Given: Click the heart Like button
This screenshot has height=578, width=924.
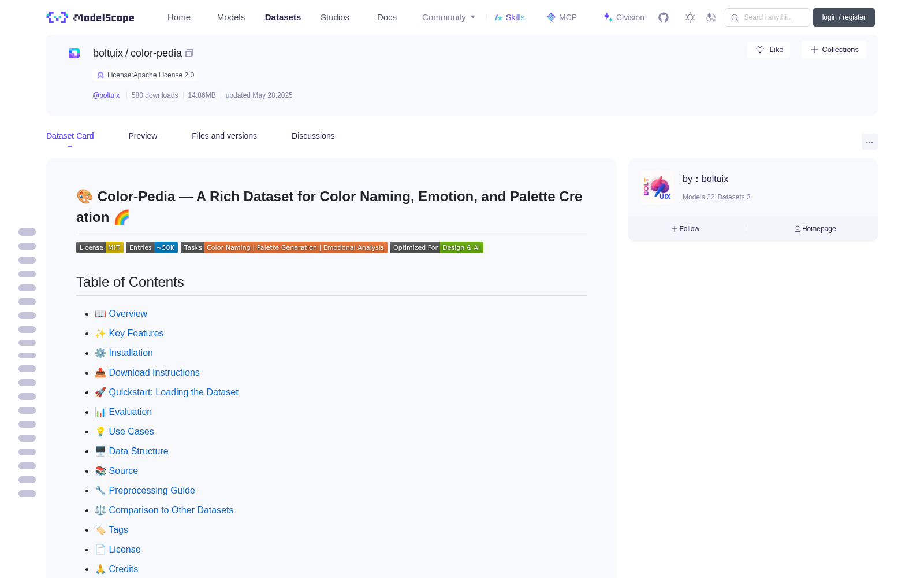Looking at the screenshot, I should pos(769,50).
